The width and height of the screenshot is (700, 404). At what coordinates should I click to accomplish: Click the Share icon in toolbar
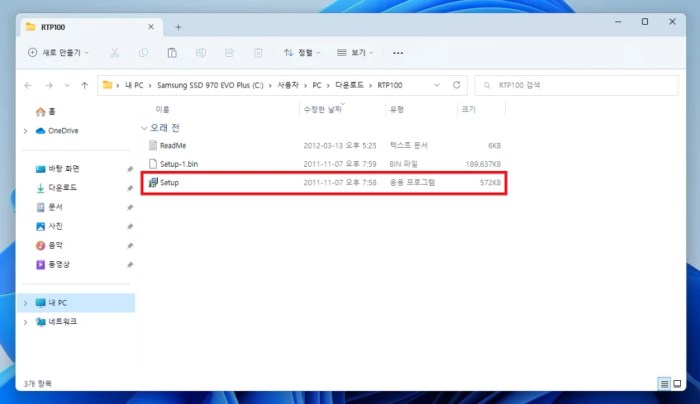[229, 53]
